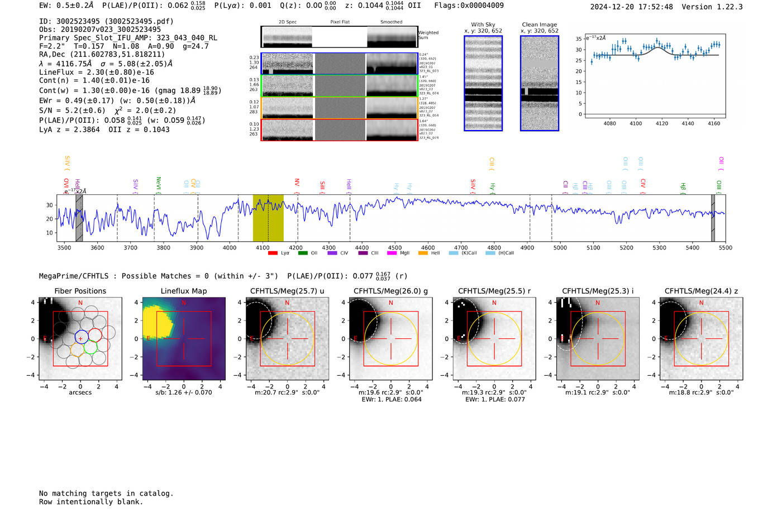Click the 'Row intentionally blank.' text
Image resolution: width=782 pixels, height=532 pixels.
click(x=91, y=502)
